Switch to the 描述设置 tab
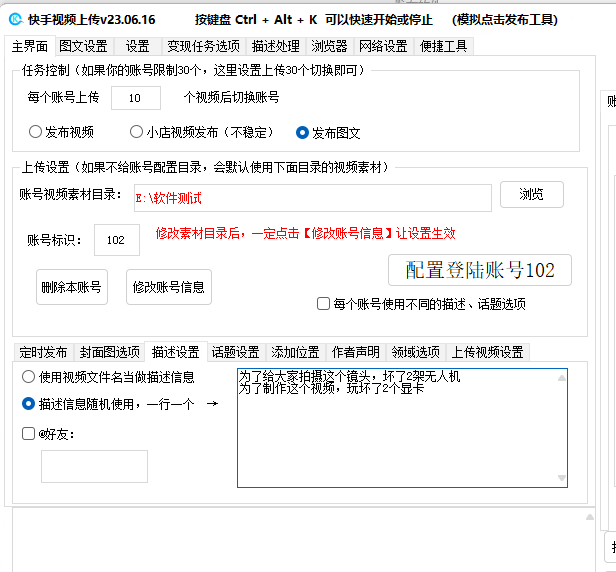 point(176,352)
